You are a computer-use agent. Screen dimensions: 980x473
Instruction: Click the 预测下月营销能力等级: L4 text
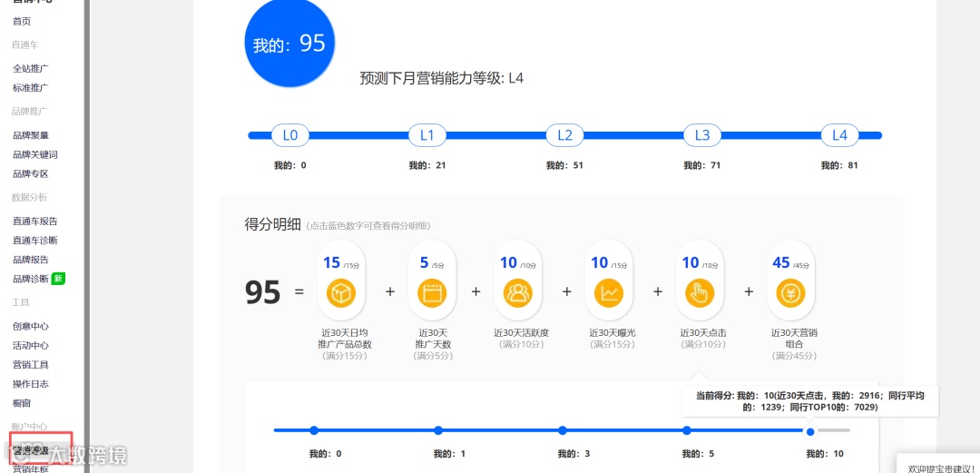click(x=442, y=78)
